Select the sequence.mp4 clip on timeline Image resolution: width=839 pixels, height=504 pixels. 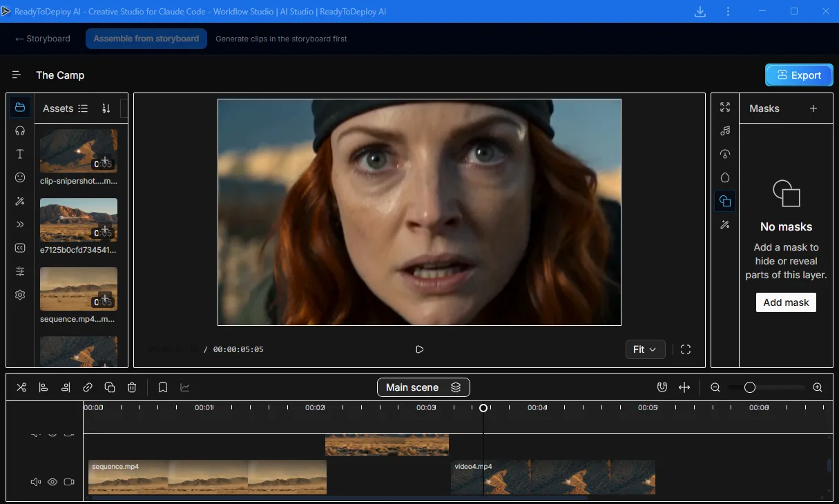click(207, 477)
